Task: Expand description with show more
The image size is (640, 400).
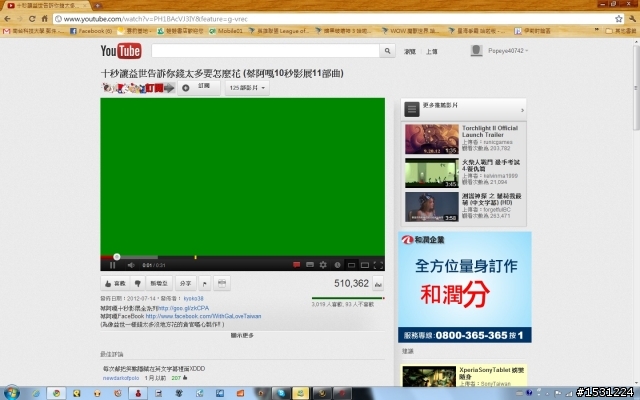Action: (x=242, y=335)
